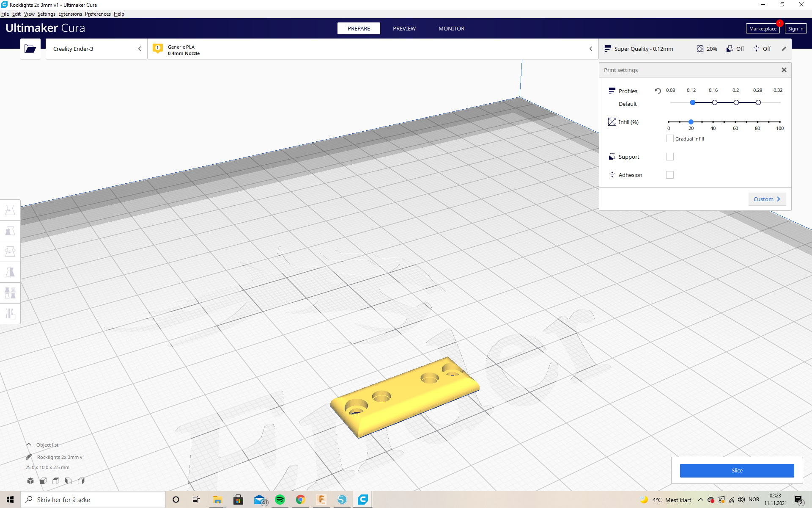Open Spotify from the taskbar
The width and height of the screenshot is (812, 508).
point(280,500)
